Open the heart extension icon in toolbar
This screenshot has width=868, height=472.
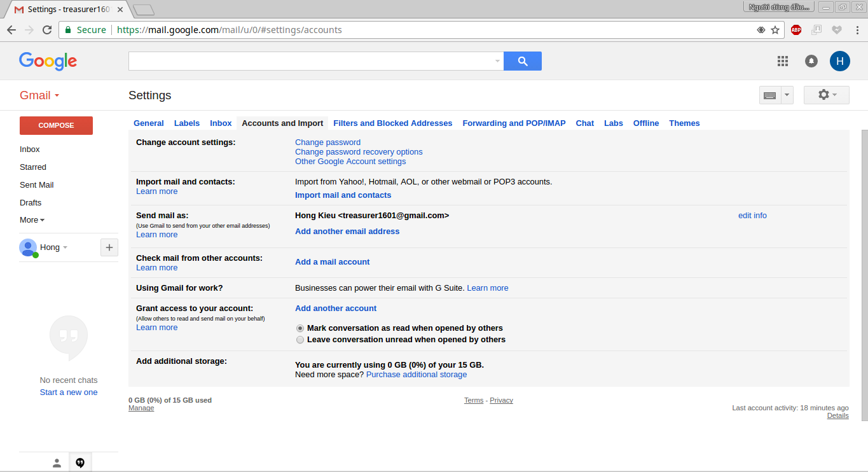pos(837,30)
